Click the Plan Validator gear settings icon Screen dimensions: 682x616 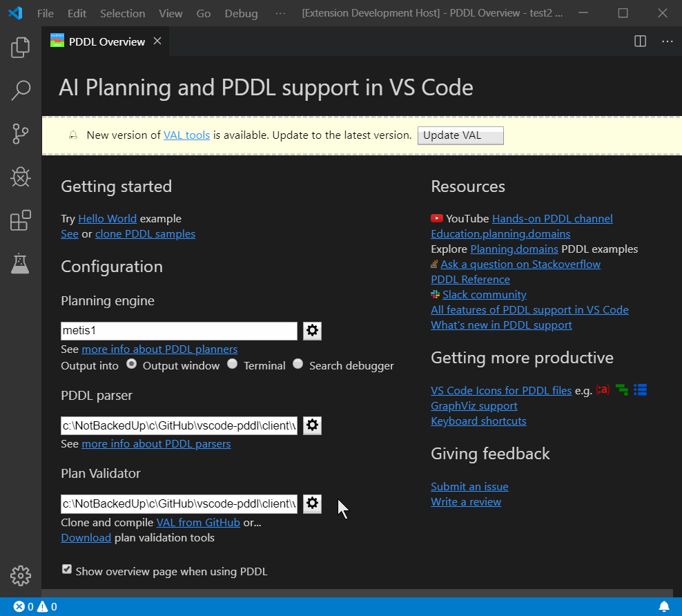[312, 503]
